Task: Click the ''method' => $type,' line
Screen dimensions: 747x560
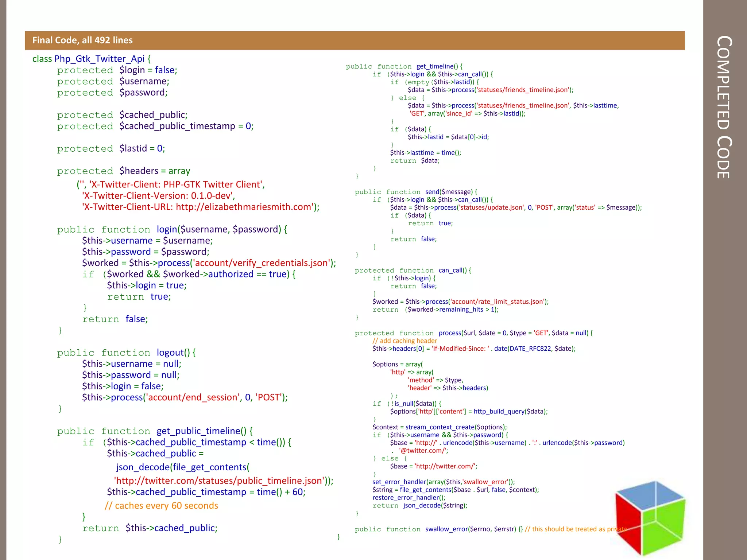Action: point(436,380)
